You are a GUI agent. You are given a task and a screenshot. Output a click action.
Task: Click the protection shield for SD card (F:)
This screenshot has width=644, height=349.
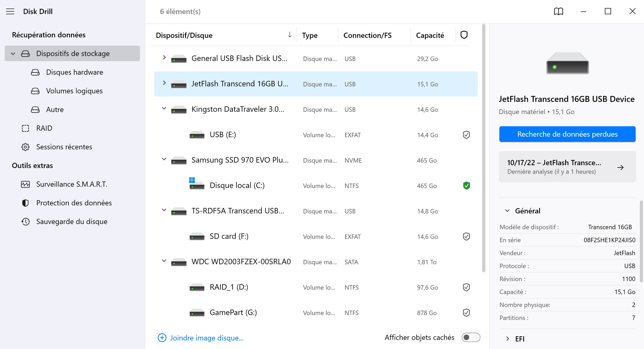click(466, 236)
